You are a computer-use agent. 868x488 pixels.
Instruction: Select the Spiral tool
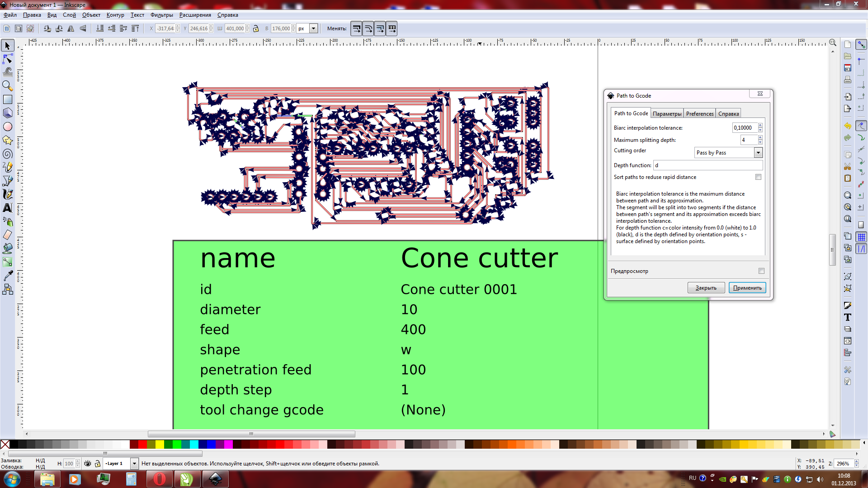[x=8, y=154]
